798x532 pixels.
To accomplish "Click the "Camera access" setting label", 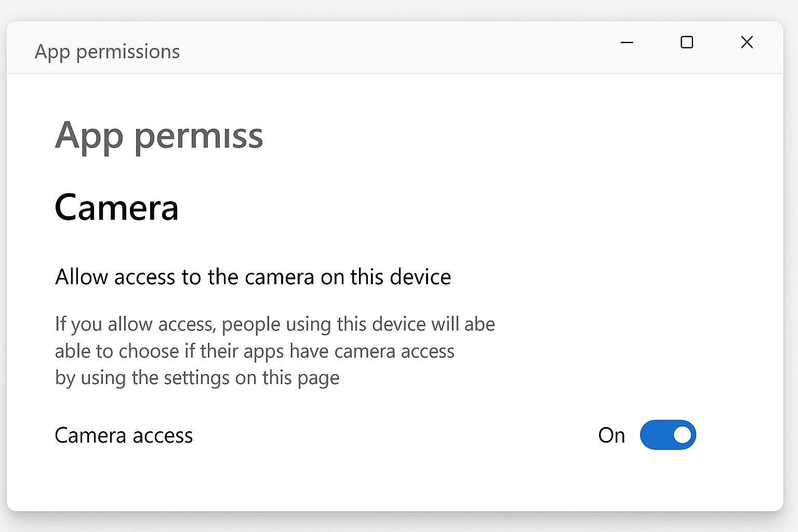I will pos(124,435).
